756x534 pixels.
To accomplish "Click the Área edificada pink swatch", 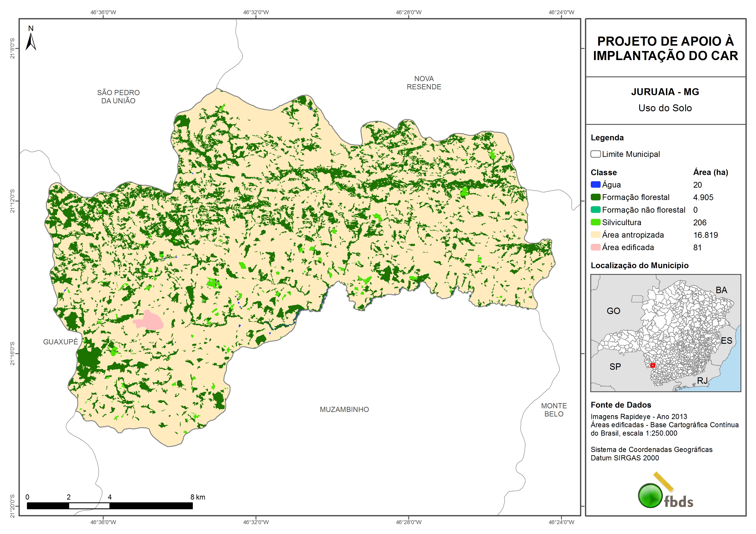I will pyautogui.click(x=595, y=247).
